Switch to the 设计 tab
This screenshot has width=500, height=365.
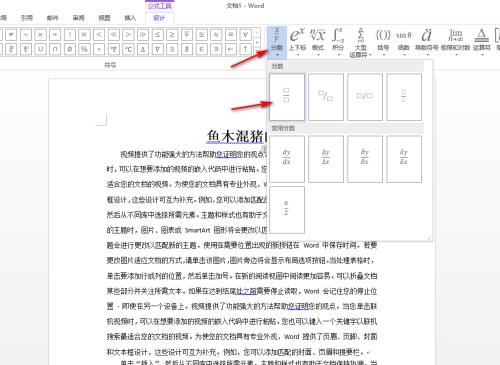[x=159, y=18]
